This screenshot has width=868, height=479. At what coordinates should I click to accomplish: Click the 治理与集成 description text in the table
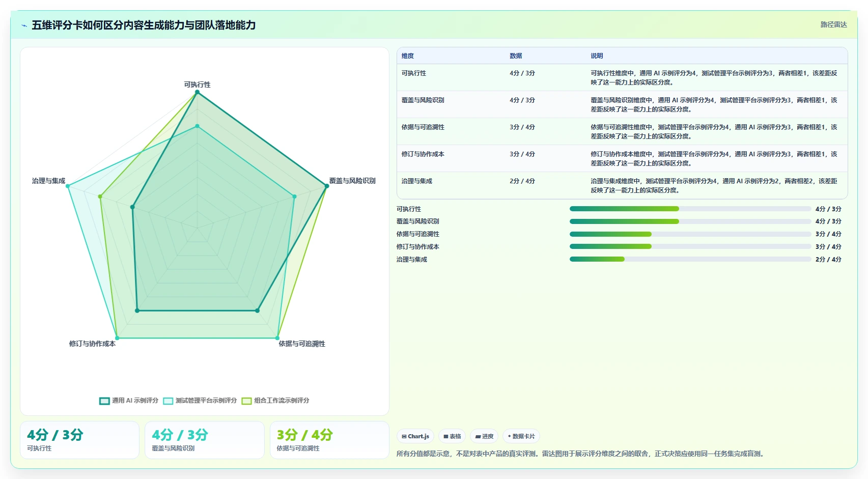tap(714, 186)
